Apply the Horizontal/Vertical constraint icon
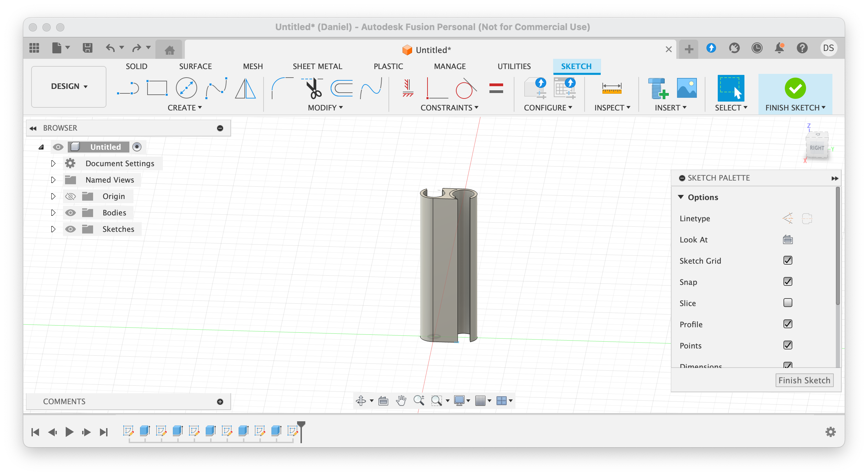This screenshot has width=868, height=476. (408, 88)
